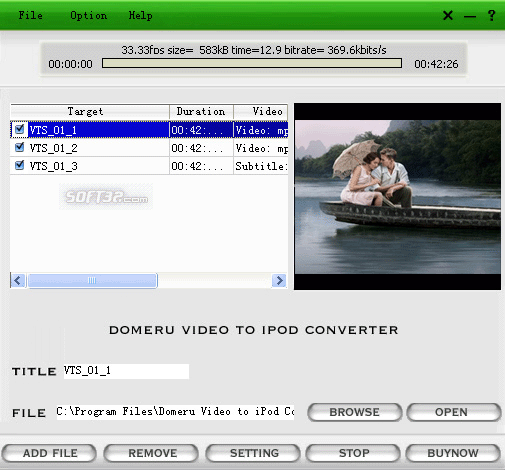Click the Duration column header
This screenshot has height=470, width=505.
201,111
